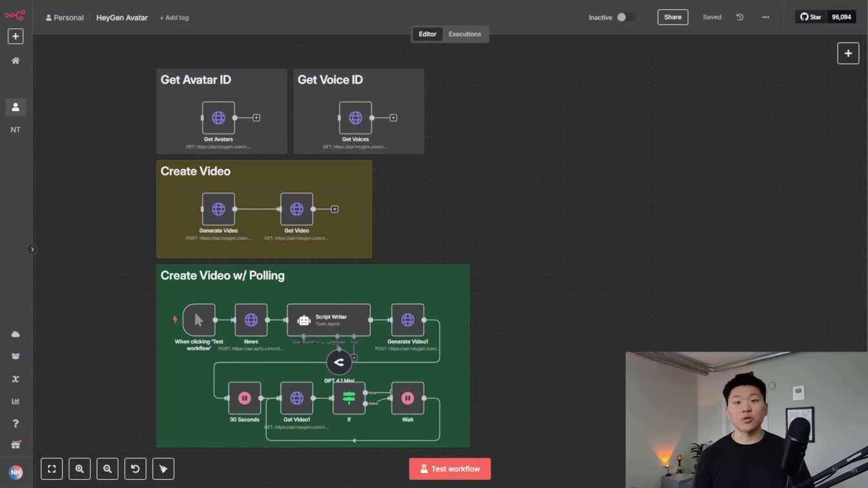Click the Personal breadcrumb link

pos(65,17)
